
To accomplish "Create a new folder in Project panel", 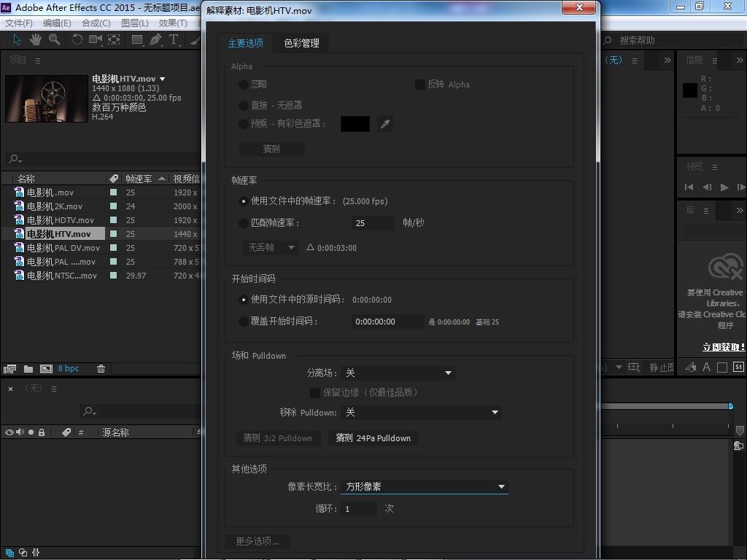I will pyautogui.click(x=28, y=368).
